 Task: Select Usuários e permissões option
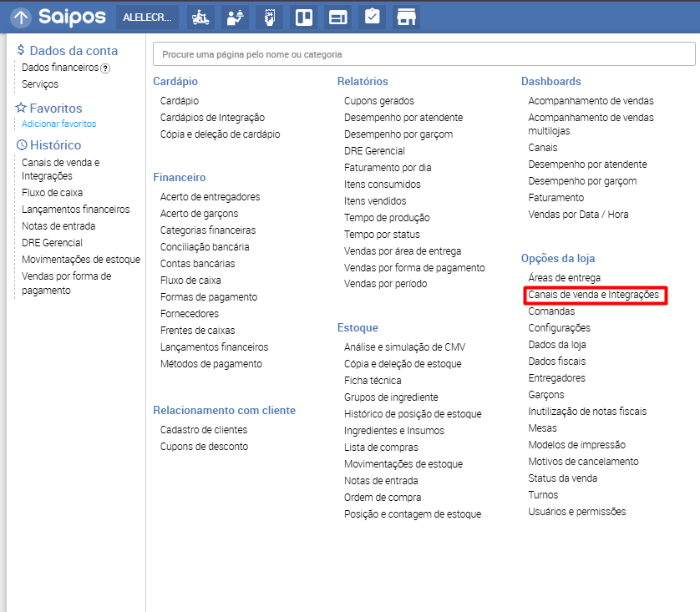coord(576,512)
